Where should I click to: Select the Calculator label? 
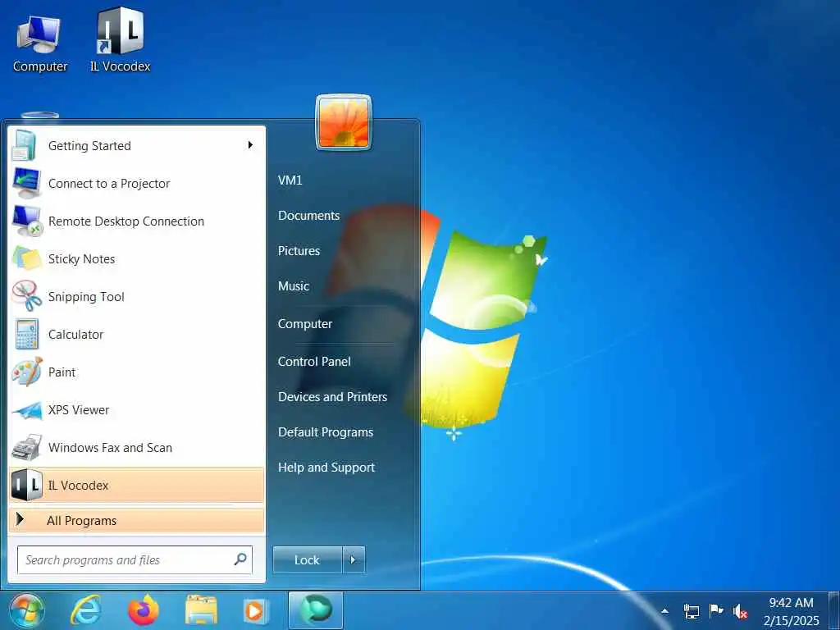click(x=75, y=335)
